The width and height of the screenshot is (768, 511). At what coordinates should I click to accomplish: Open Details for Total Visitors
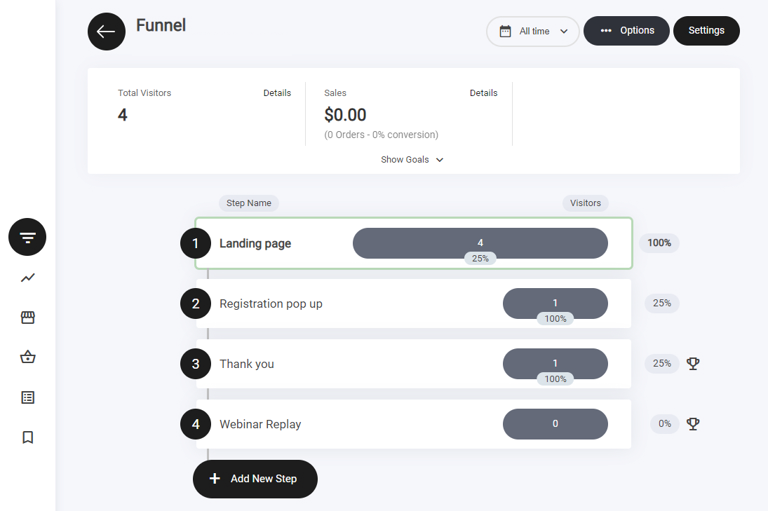pyautogui.click(x=277, y=93)
